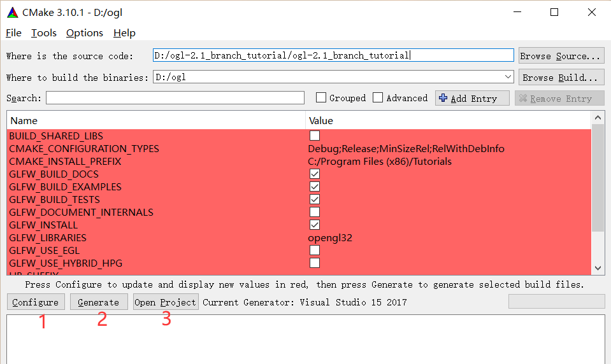The width and height of the screenshot is (611, 364).
Task: Click the progress bar at bottom right
Action: tap(556, 302)
